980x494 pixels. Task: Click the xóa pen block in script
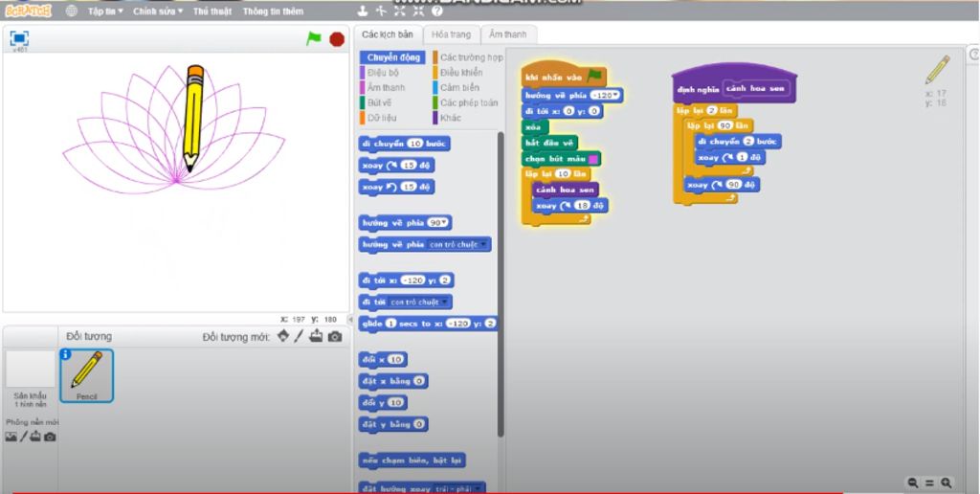[x=534, y=127]
